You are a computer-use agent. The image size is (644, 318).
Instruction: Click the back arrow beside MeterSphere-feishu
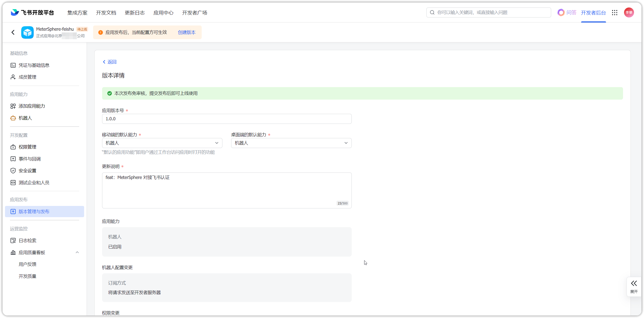coord(13,32)
